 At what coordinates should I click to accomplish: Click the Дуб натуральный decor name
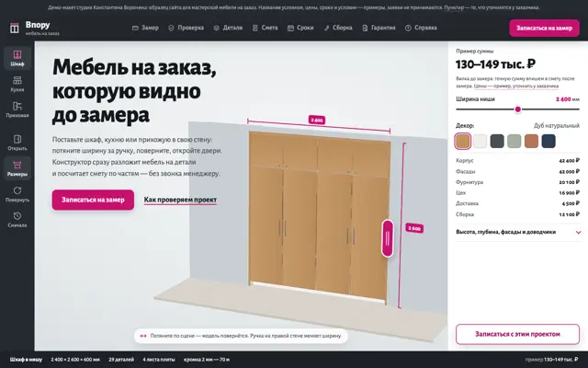click(557, 125)
